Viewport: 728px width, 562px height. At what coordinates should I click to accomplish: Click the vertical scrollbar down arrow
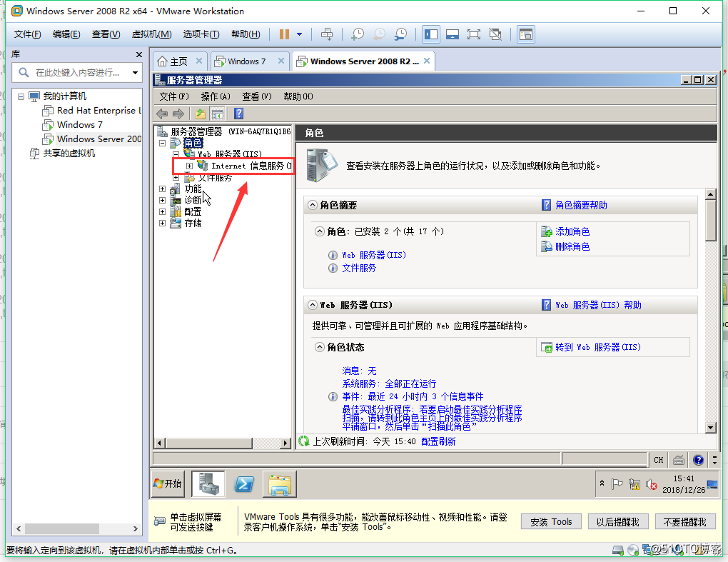click(710, 427)
